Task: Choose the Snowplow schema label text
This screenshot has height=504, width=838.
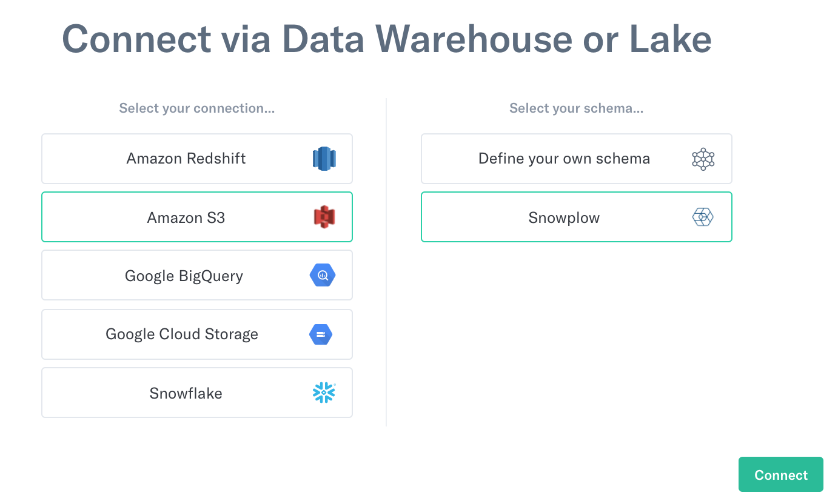Action: (564, 217)
